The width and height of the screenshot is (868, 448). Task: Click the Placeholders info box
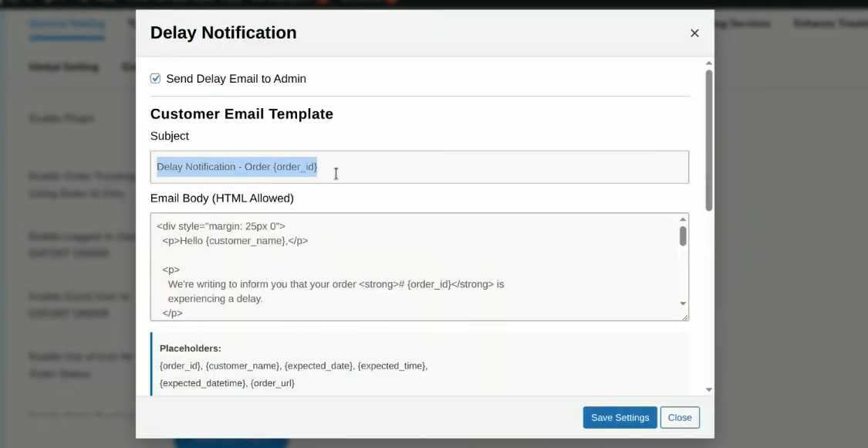pyautogui.click(x=417, y=365)
